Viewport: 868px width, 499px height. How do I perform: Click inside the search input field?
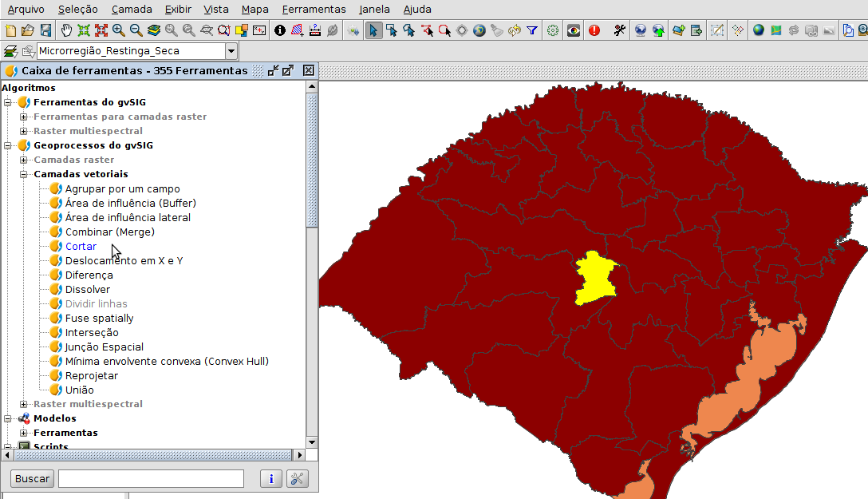150,478
